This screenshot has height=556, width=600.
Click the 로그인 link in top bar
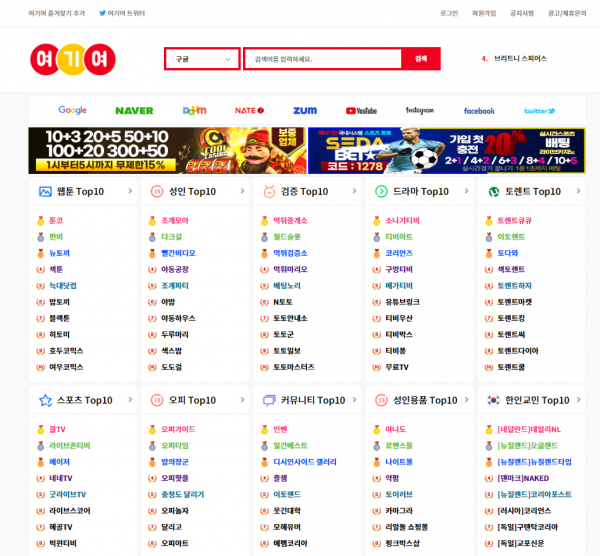pyautogui.click(x=449, y=13)
